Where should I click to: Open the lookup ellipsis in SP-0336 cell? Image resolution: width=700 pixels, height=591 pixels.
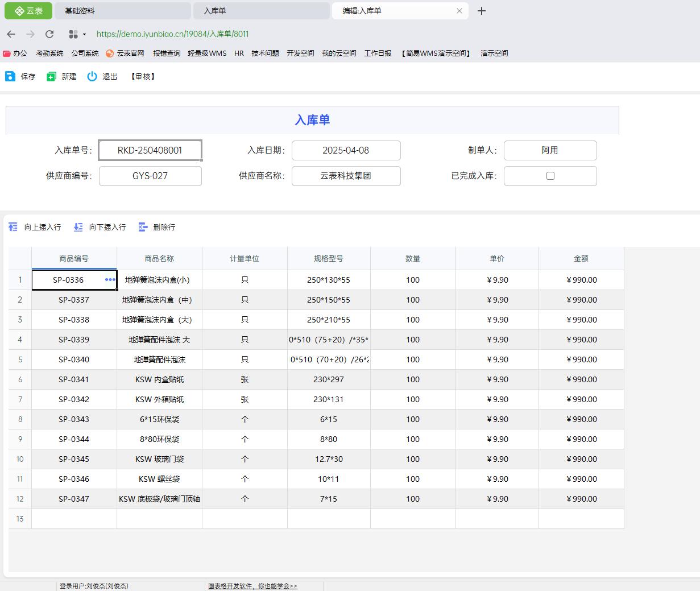[x=110, y=280]
